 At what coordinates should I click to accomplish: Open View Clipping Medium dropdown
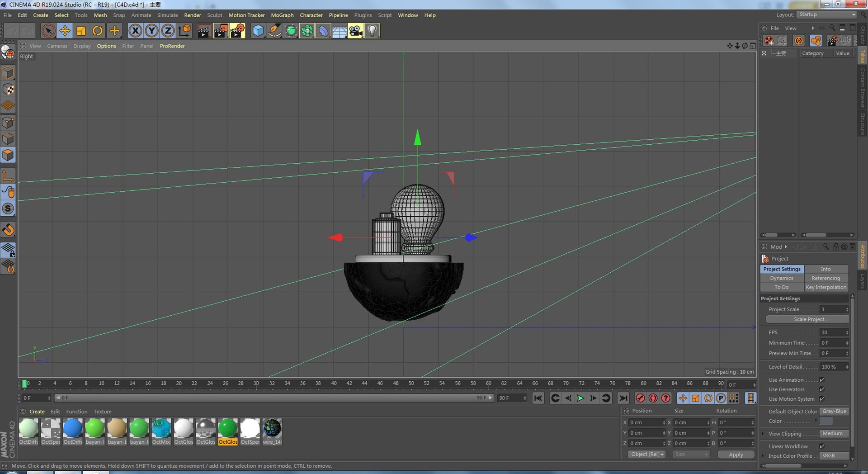(x=834, y=433)
